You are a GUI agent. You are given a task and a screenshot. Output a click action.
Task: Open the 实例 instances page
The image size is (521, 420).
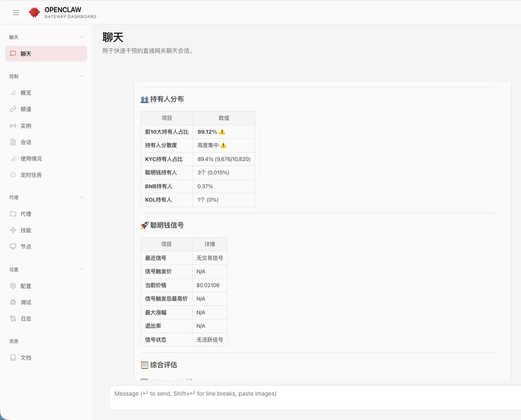[46, 126]
